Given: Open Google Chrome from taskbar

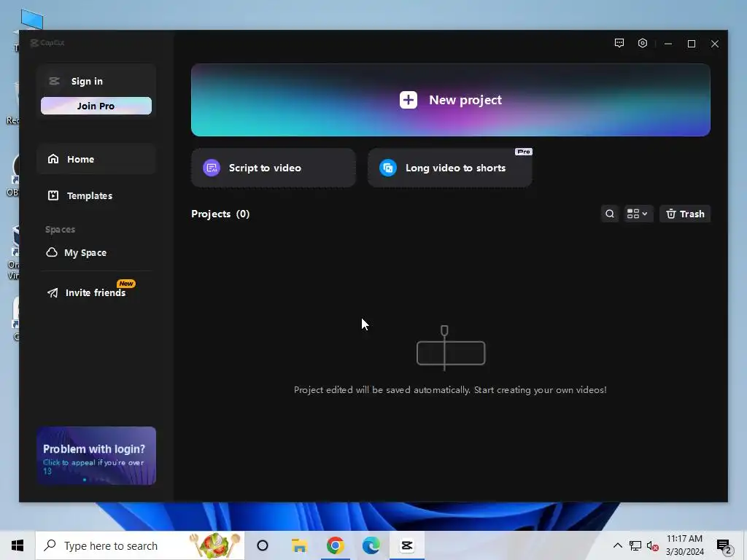Looking at the screenshot, I should (336, 545).
